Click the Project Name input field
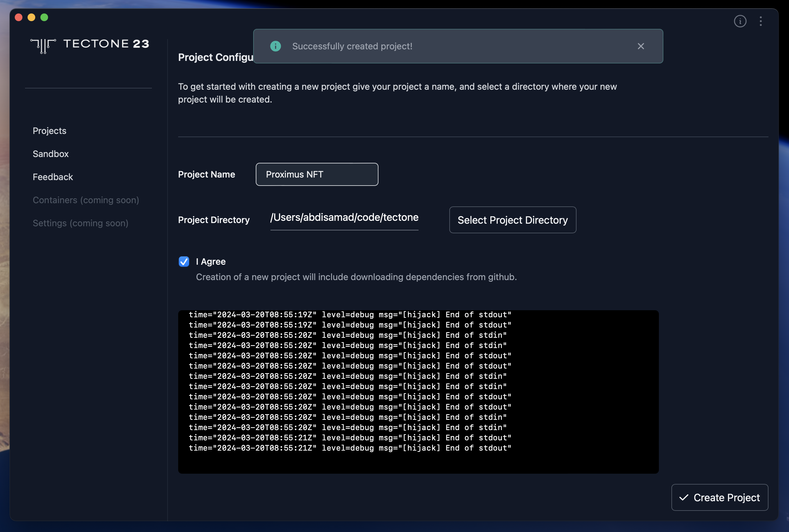 pyautogui.click(x=317, y=174)
